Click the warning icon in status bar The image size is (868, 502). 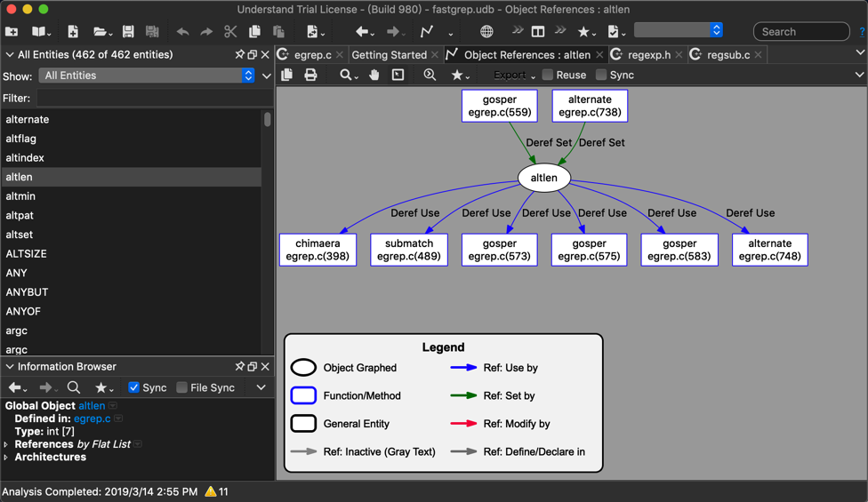(x=211, y=491)
